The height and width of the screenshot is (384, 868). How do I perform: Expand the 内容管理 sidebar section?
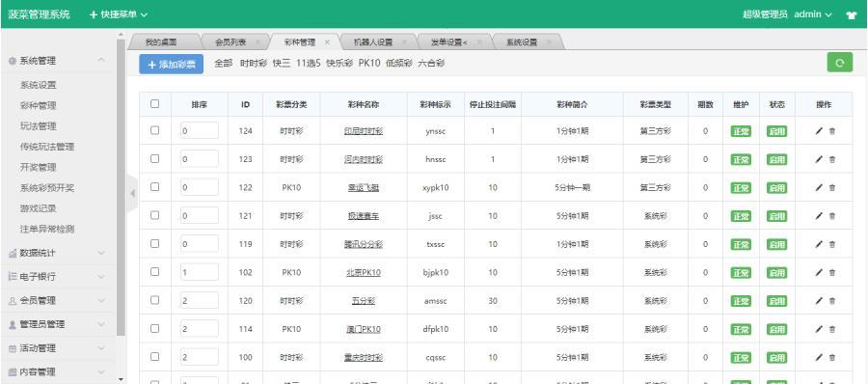point(58,371)
